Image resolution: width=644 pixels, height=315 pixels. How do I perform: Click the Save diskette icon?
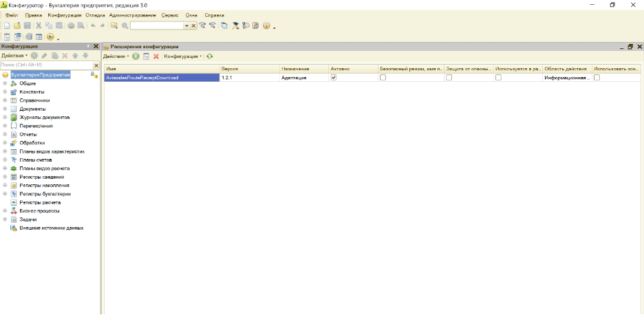[x=27, y=25]
